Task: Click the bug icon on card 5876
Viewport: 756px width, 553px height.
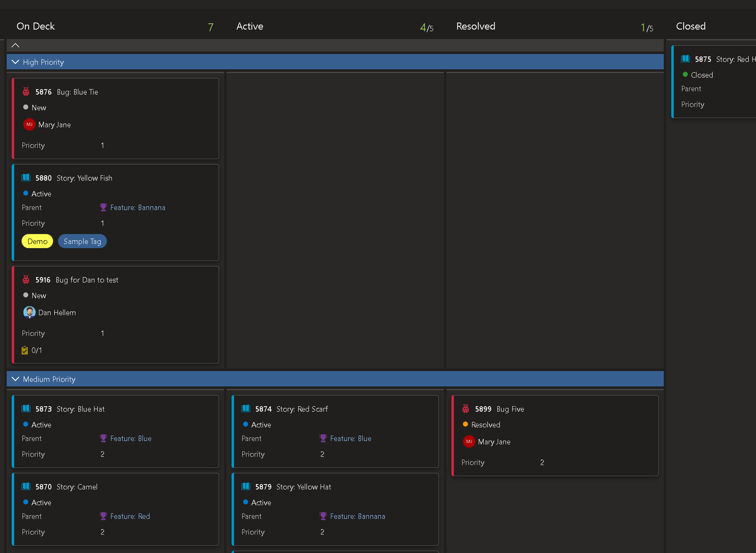Action: tap(26, 92)
